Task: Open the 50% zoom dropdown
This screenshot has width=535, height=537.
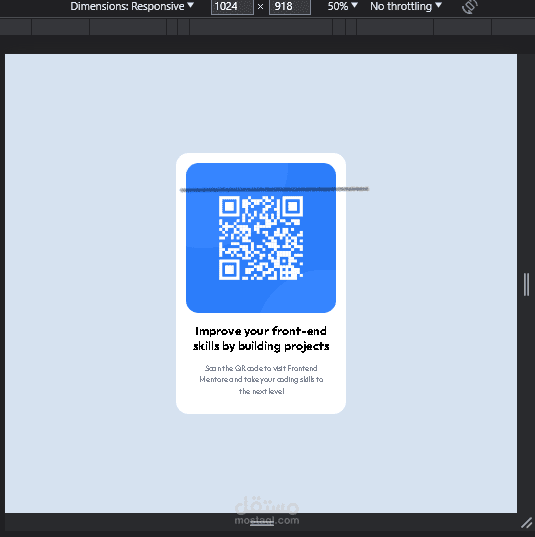Action: click(x=343, y=6)
